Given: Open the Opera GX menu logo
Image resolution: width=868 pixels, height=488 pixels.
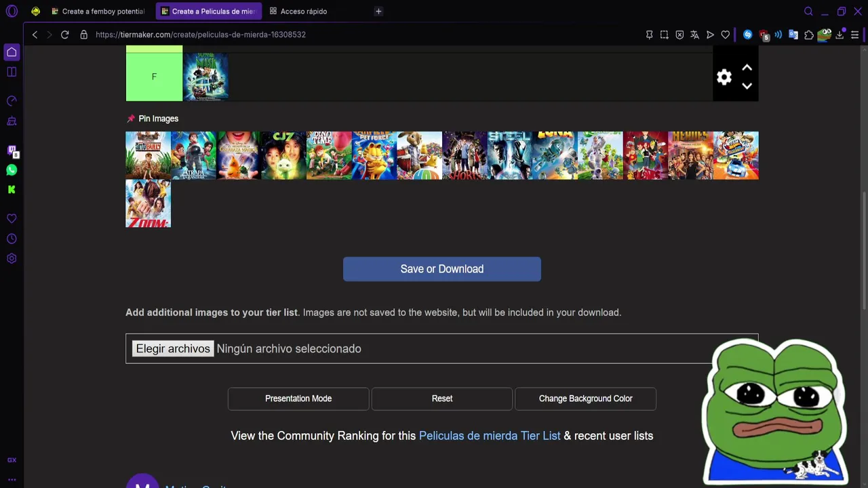Looking at the screenshot, I should pyautogui.click(x=12, y=11).
